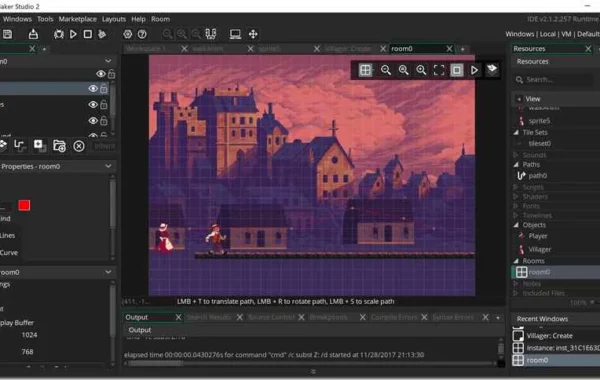Open path0 in the resource tree

537,176
